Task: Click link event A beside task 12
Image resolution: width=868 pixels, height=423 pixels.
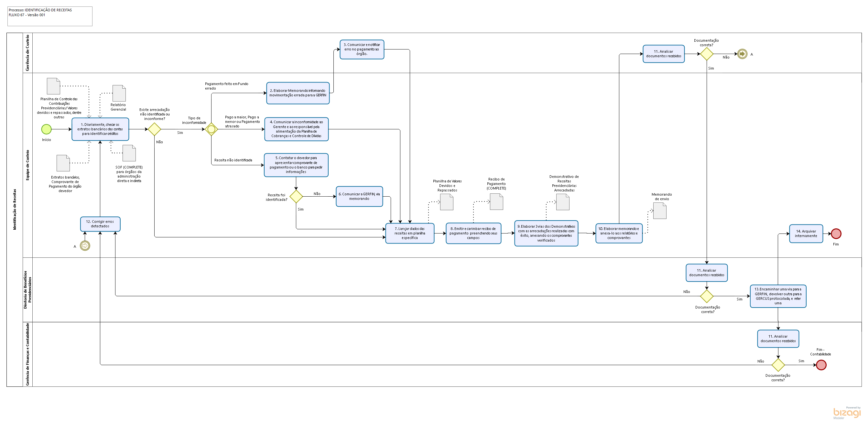Action: coord(85,246)
